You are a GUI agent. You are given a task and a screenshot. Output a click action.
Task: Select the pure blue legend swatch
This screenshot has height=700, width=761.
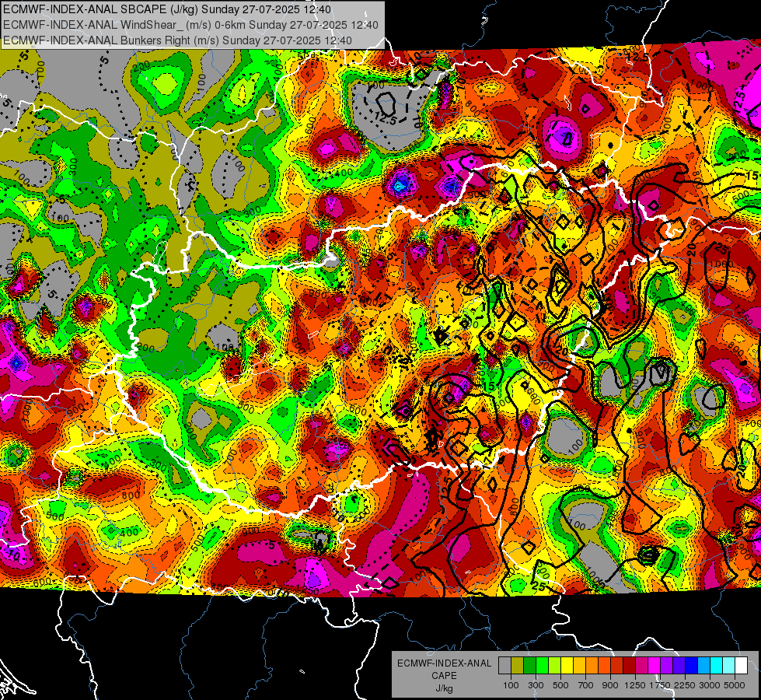click(692, 666)
